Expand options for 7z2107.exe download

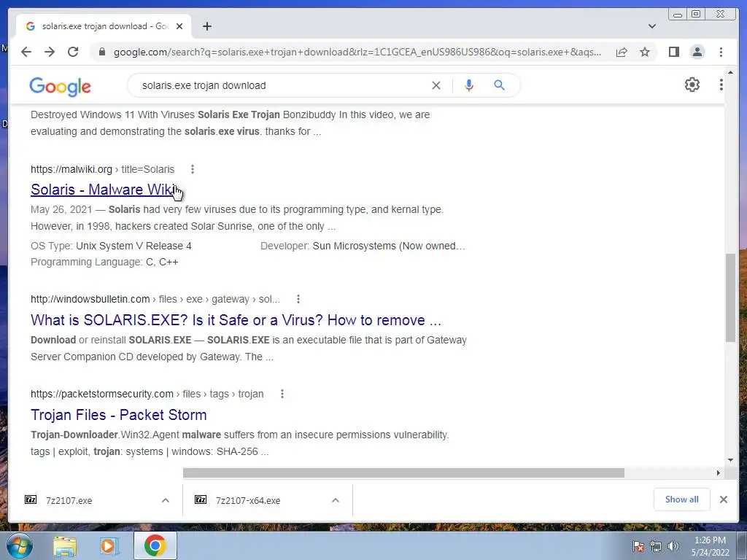(x=166, y=500)
